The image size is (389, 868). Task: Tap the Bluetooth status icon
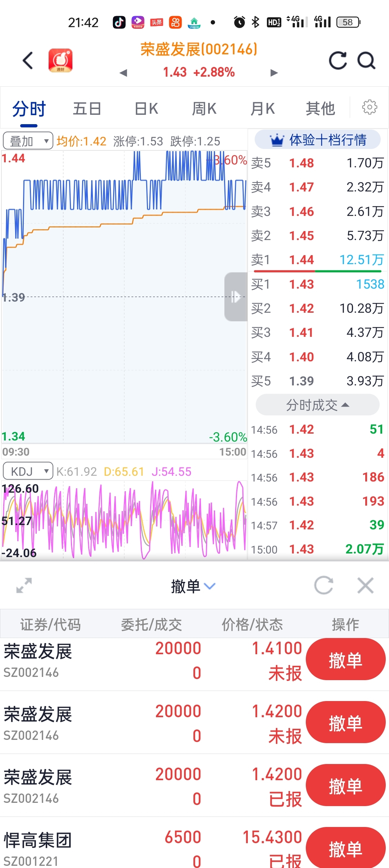pos(255,22)
